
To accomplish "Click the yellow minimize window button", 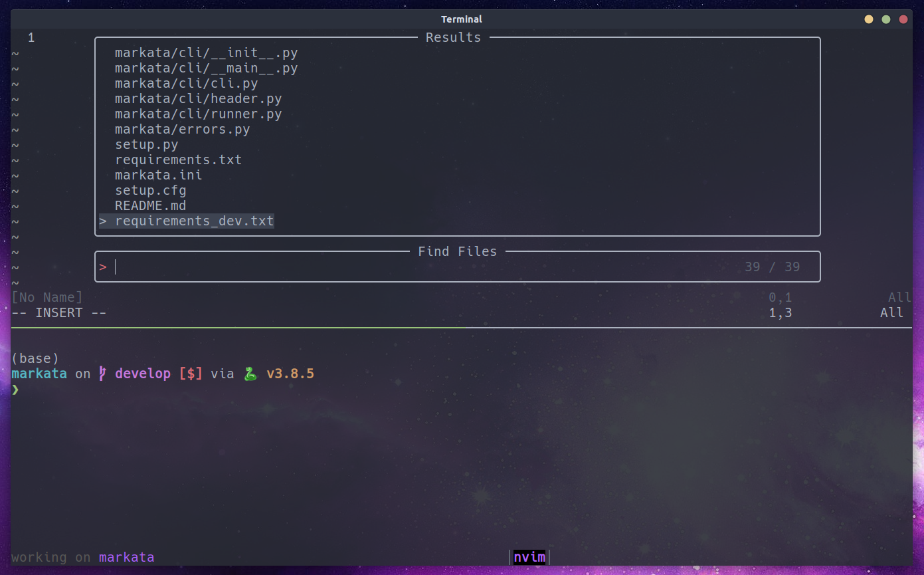I will click(868, 19).
